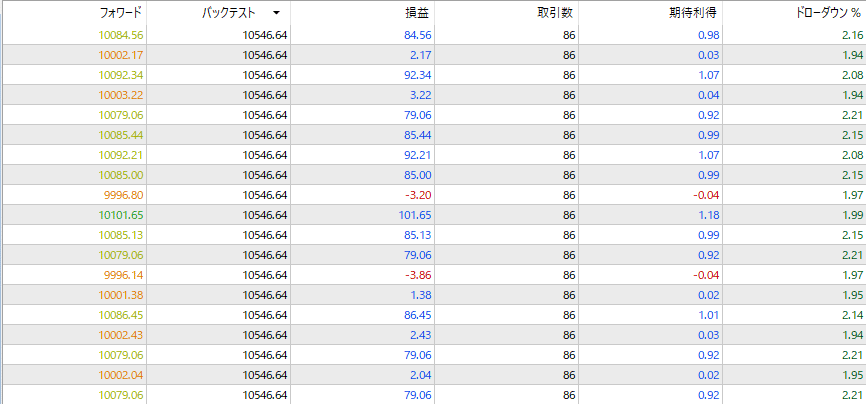866x404 pixels.
Task: Select forward result 10101.65
Action: [121, 215]
